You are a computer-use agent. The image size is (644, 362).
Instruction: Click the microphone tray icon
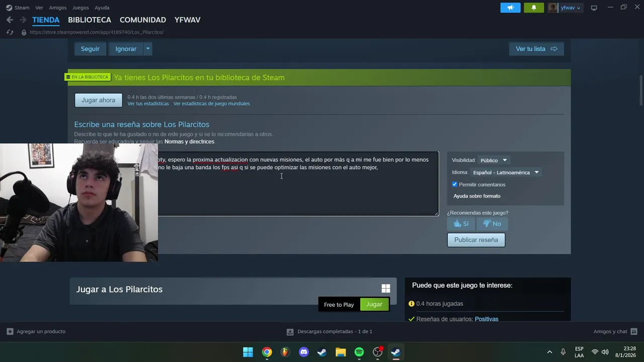(563, 352)
